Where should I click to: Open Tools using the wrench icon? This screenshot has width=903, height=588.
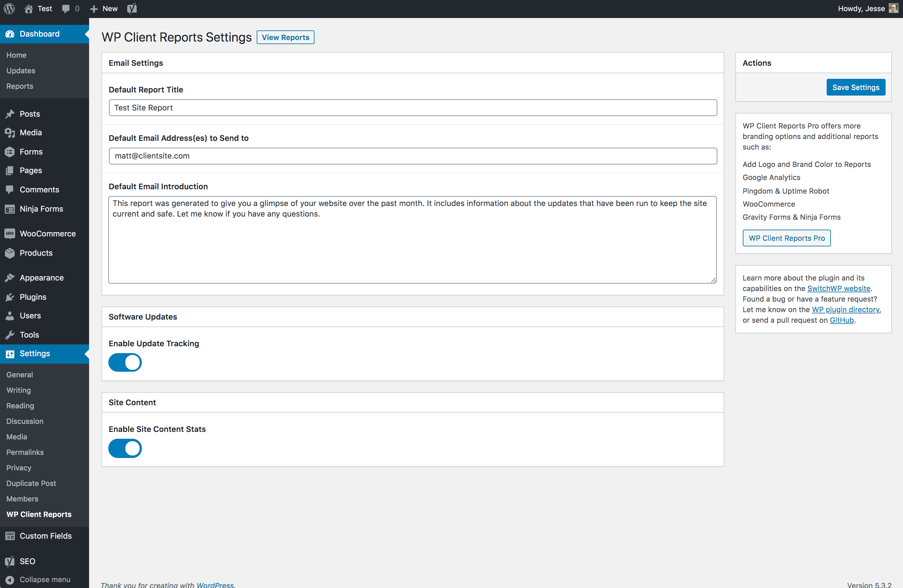(10, 334)
